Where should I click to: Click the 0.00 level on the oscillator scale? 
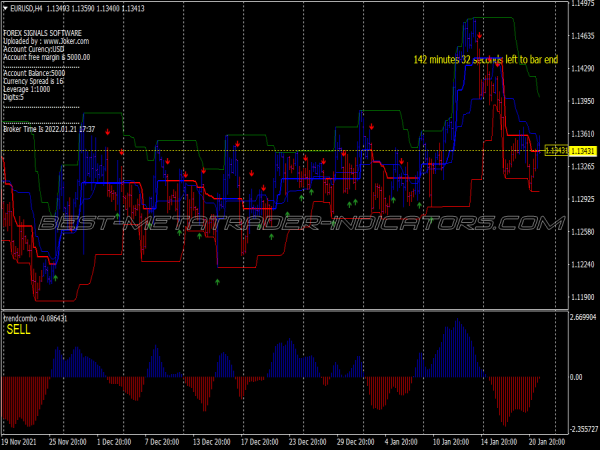tap(574, 378)
